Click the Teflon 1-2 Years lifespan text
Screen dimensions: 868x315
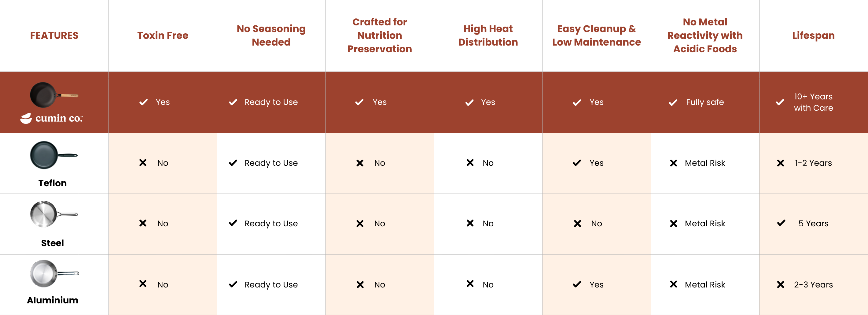[813, 163]
